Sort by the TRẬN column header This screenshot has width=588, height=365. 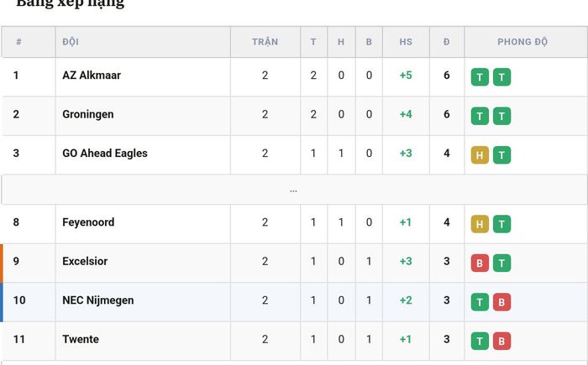[x=265, y=42]
